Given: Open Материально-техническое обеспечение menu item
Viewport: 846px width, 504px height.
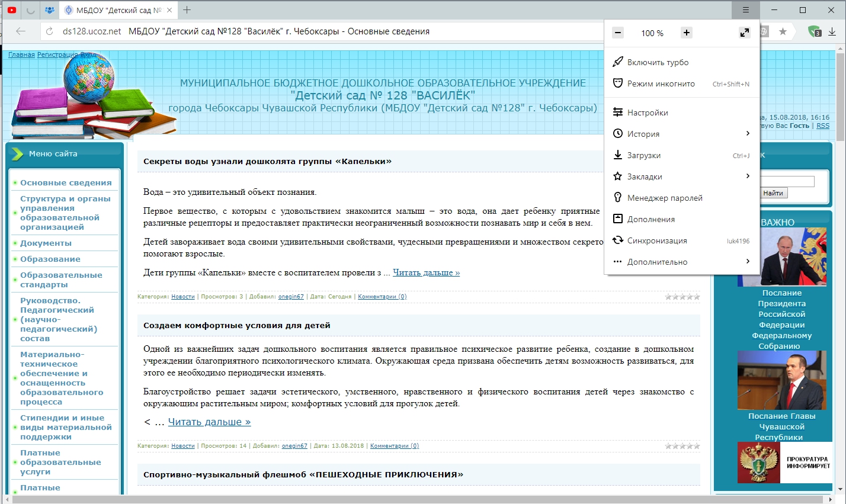Looking at the screenshot, I should pos(62,378).
